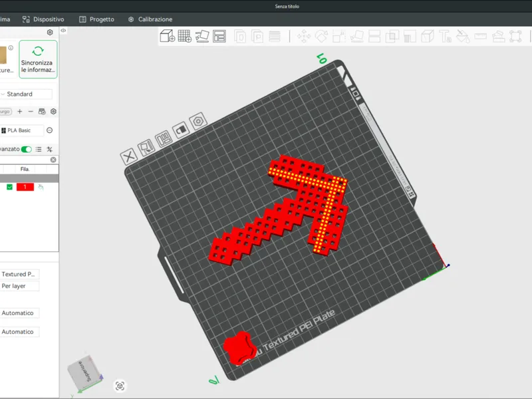This screenshot has height=399, width=532.
Task: Switch to the Calibrazione tab
Action: tap(150, 19)
